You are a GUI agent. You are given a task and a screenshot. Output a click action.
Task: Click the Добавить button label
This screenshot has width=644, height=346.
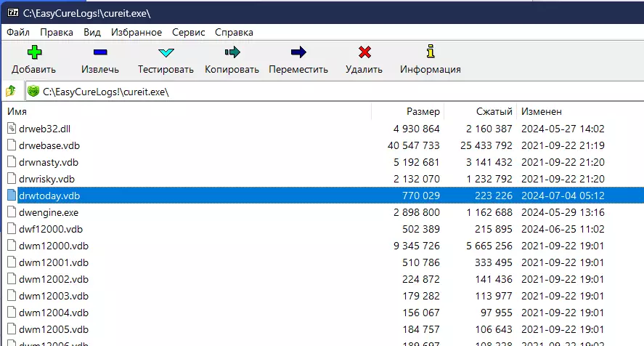pos(33,69)
